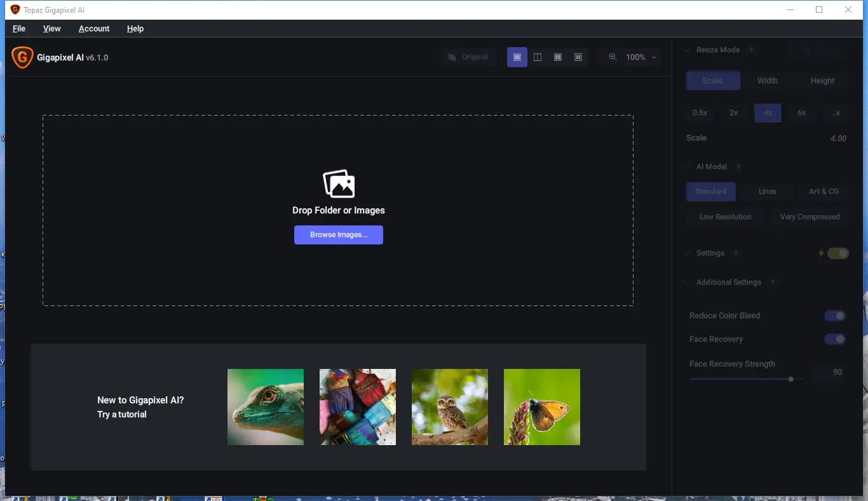Collapse the Settings section
This screenshot has height=501, width=868.
pyautogui.click(x=686, y=253)
